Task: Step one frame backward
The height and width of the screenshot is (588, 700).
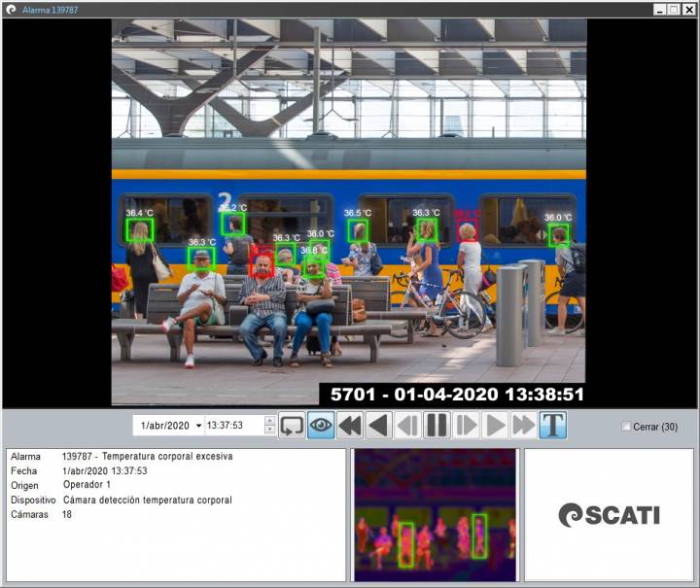Action: (x=407, y=425)
